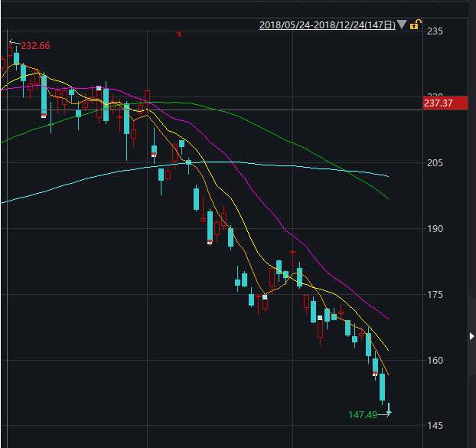Screen dimensions: 476x448
Task: Toggle the yellow unlock padlock icon
Action: (416, 25)
